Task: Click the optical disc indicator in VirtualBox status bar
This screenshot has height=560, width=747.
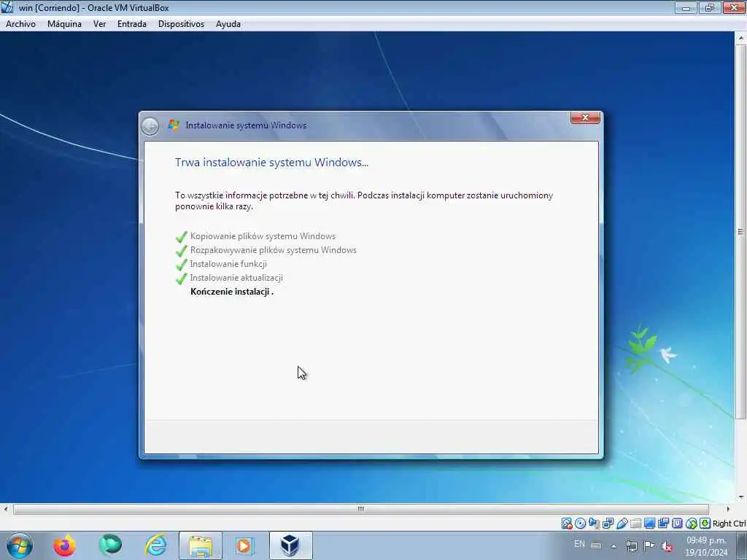Action: (580, 524)
